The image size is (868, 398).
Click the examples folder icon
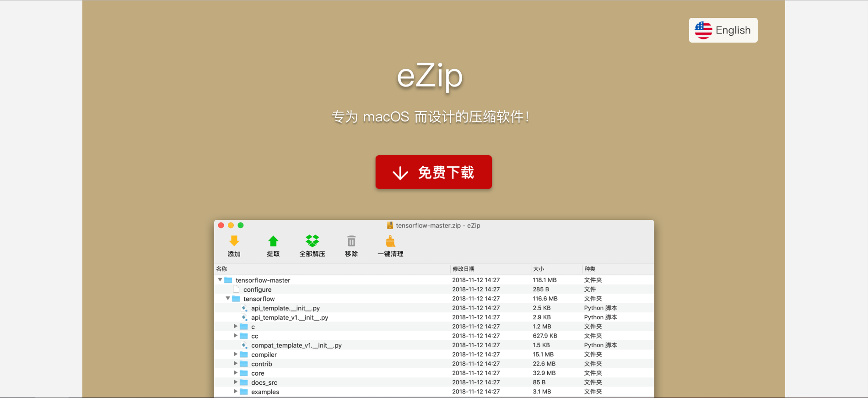click(244, 392)
